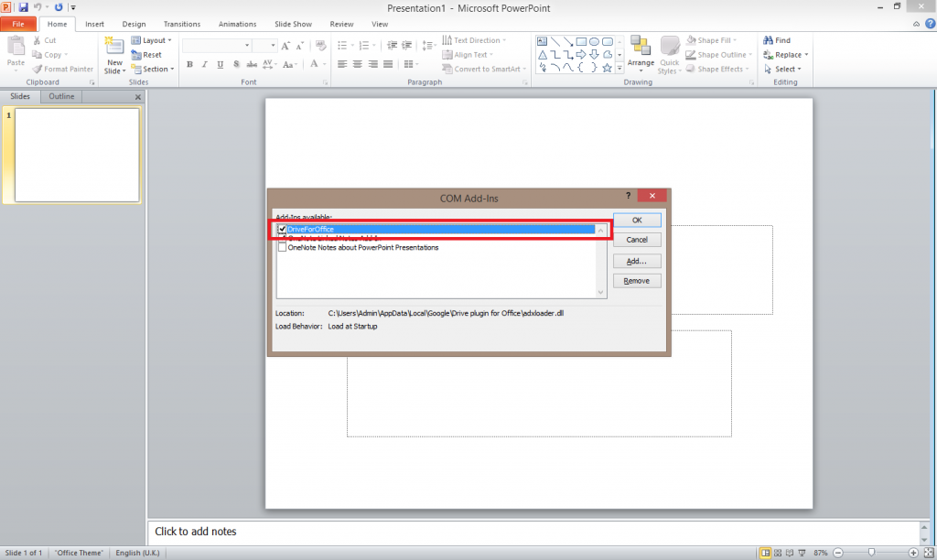
Task: Save presentation via Quick Access toolbar
Action: coord(23,7)
